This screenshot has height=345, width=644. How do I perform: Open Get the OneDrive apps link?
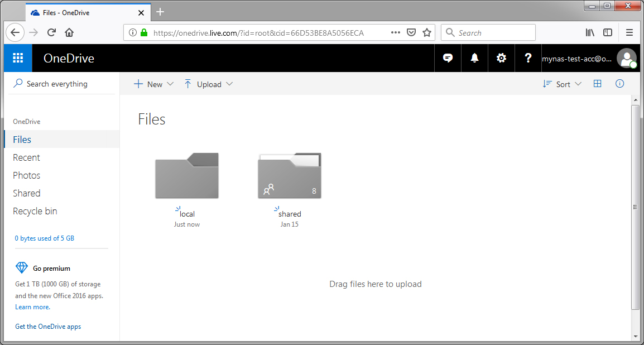(x=47, y=326)
